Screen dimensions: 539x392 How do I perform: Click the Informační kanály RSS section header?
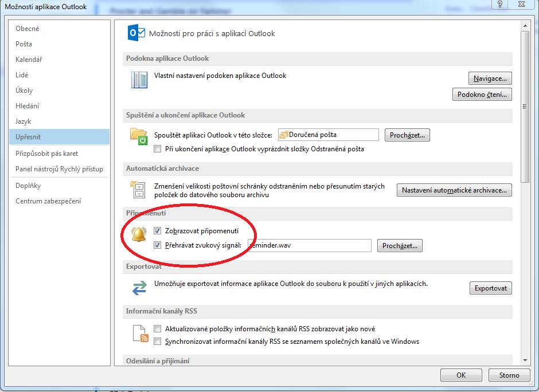(318, 311)
